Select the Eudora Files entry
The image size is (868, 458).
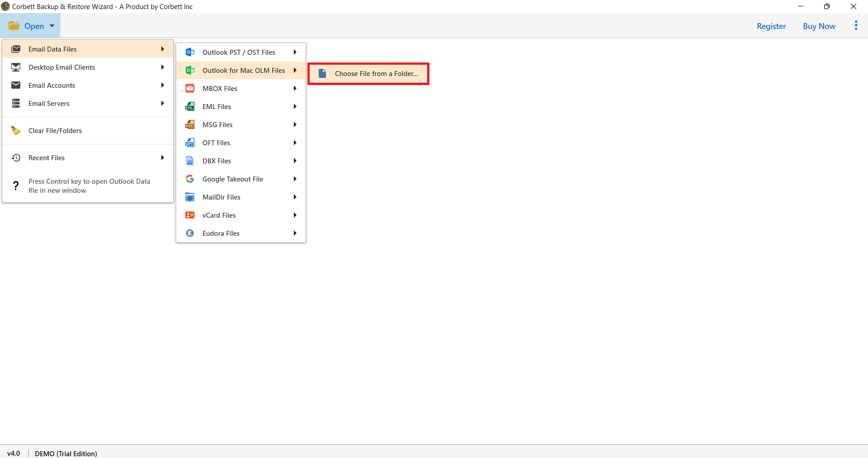(x=241, y=233)
